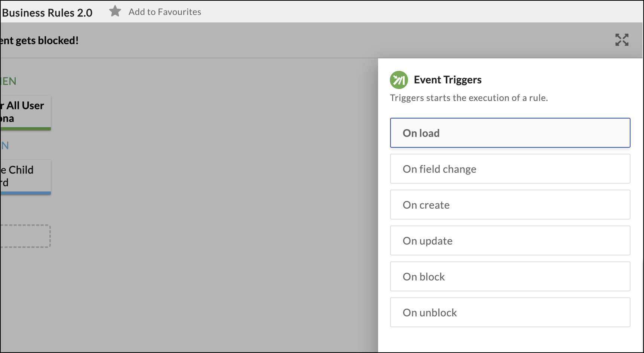This screenshot has width=644, height=353.
Task: Click the trigger description text under the heading
Action: (x=469, y=98)
